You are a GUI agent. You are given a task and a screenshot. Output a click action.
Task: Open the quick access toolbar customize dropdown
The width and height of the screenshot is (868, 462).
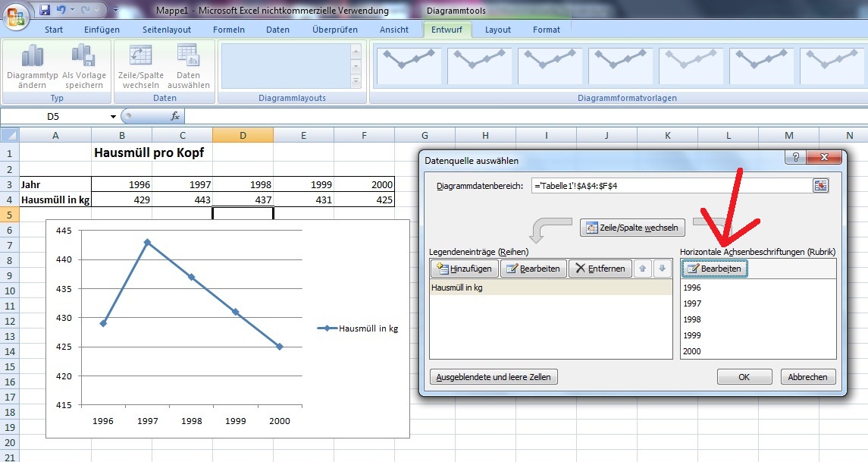(115, 11)
